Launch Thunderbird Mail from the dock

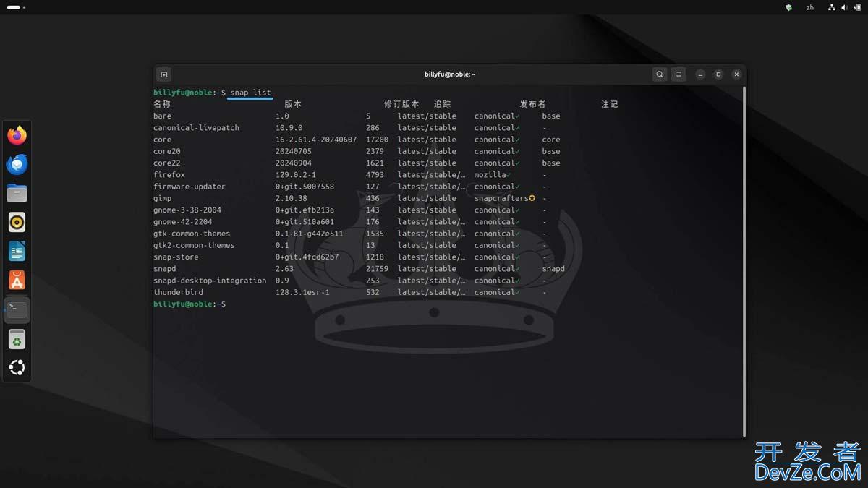(x=17, y=164)
